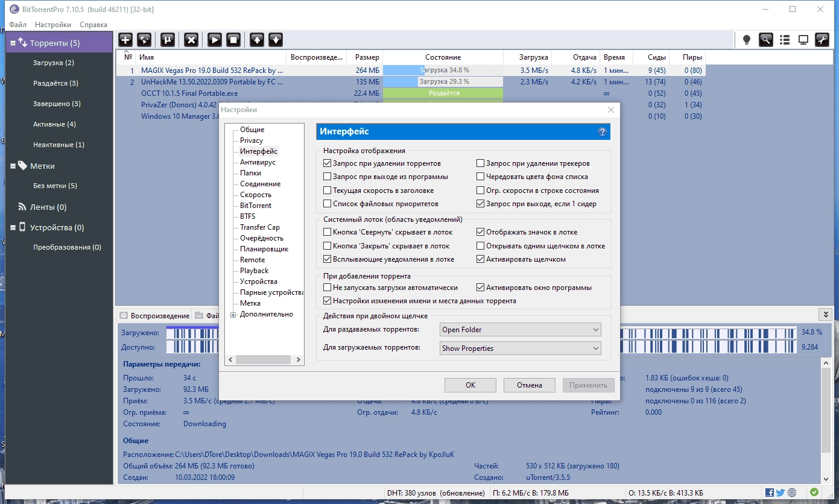
Task: Switch to the Воспроизведение tab
Action: 154,315
